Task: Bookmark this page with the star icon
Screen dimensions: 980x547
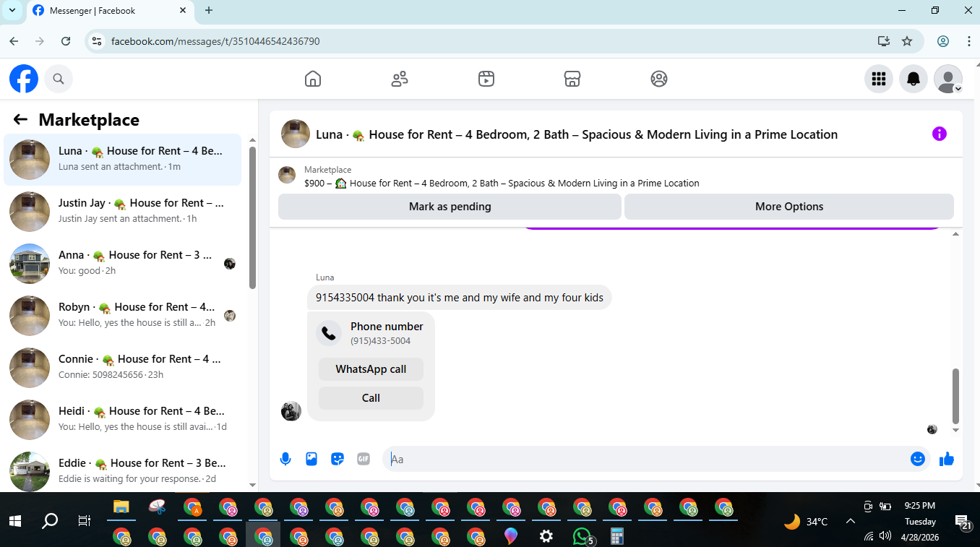Action: tap(907, 41)
